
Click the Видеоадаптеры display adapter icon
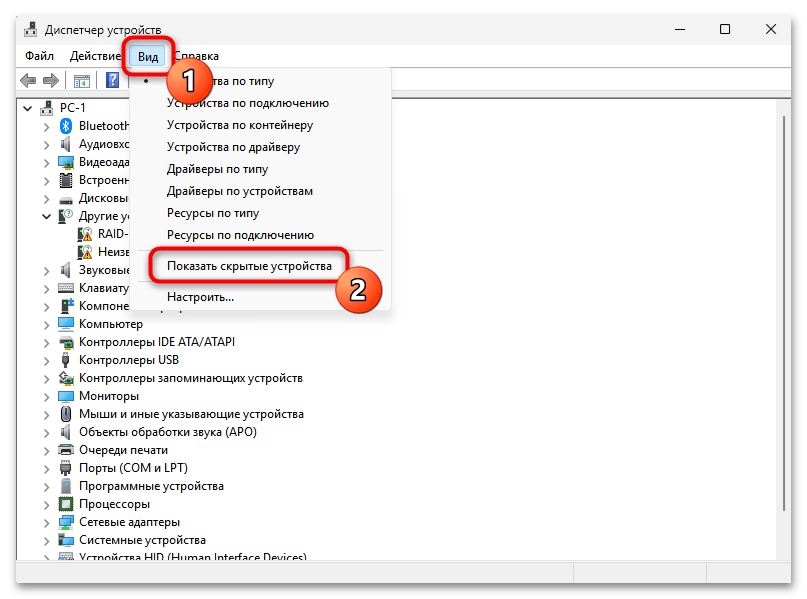pos(66,162)
